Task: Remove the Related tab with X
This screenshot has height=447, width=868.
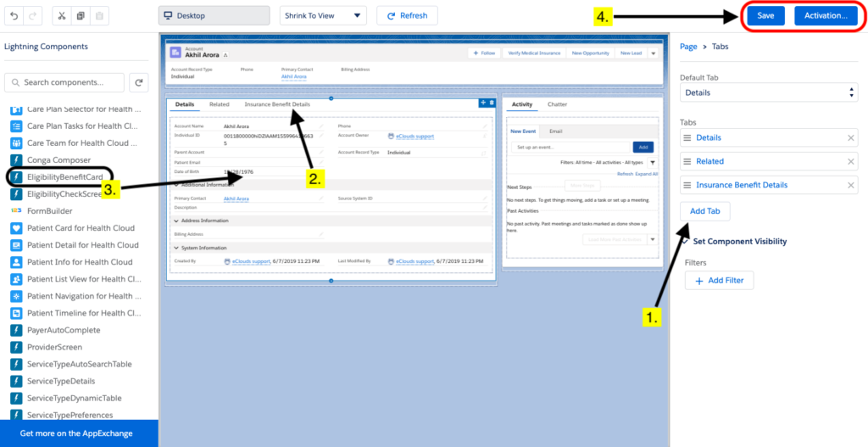Action: [851, 161]
